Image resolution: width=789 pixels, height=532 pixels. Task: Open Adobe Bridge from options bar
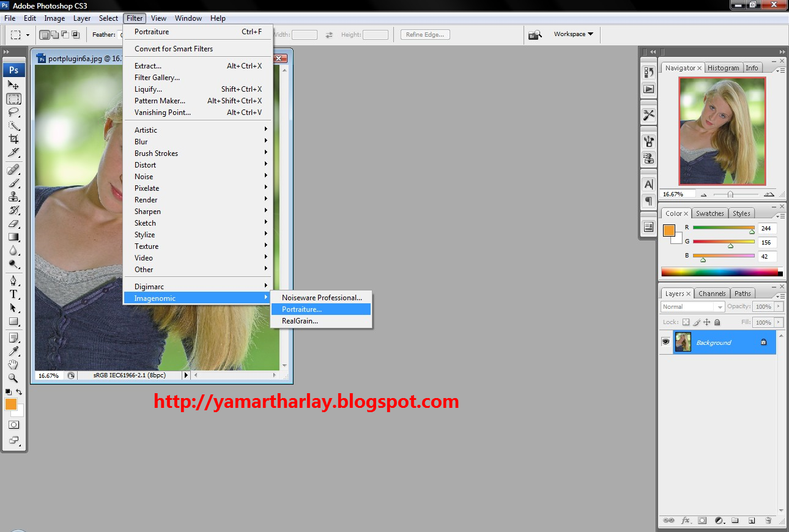(535, 35)
